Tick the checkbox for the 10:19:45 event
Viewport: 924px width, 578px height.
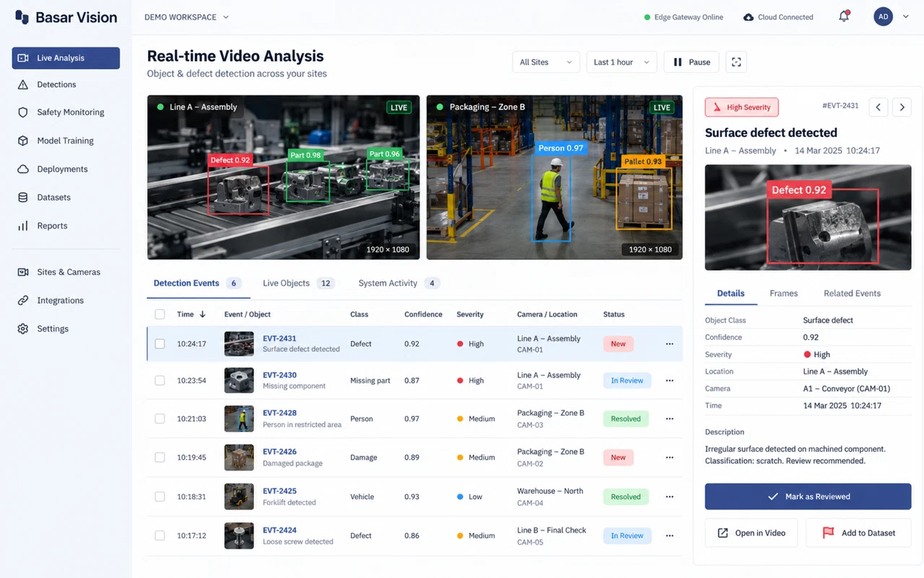160,457
